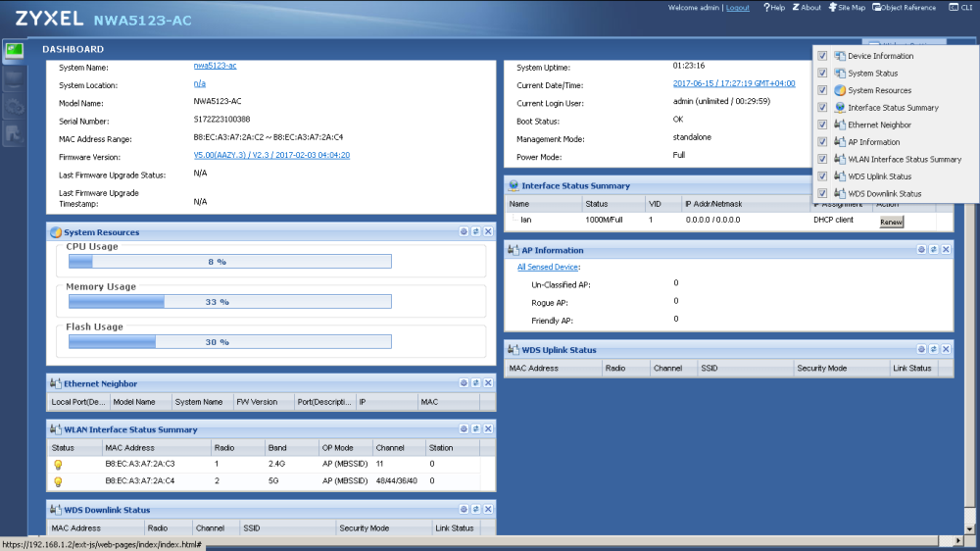Click the WDS Uplink Status title icon
Screen dimensions: 980x551
(514, 350)
